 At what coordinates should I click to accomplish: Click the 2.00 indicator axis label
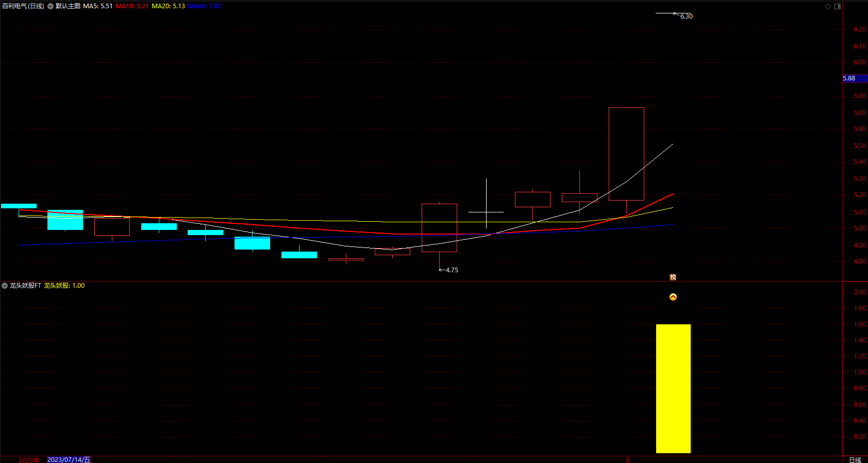coord(860,292)
